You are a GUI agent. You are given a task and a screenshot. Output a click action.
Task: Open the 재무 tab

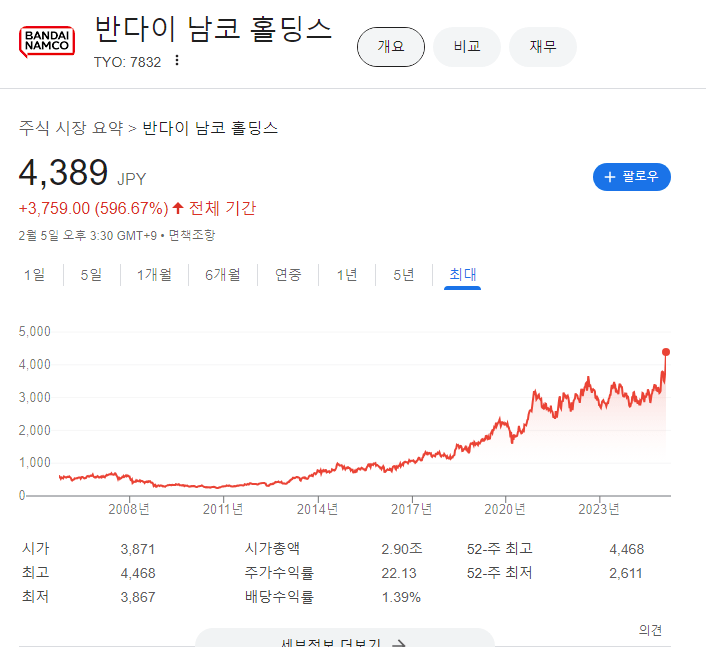coord(543,47)
